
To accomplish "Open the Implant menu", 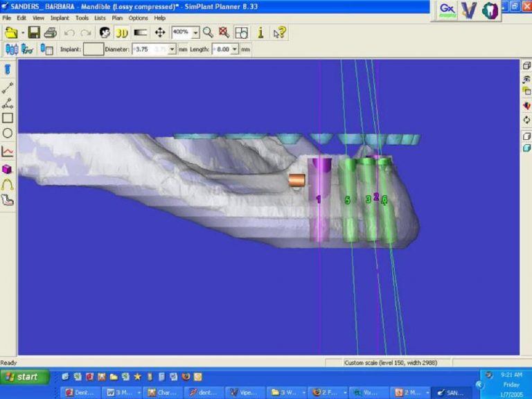I will pyautogui.click(x=60, y=17).
